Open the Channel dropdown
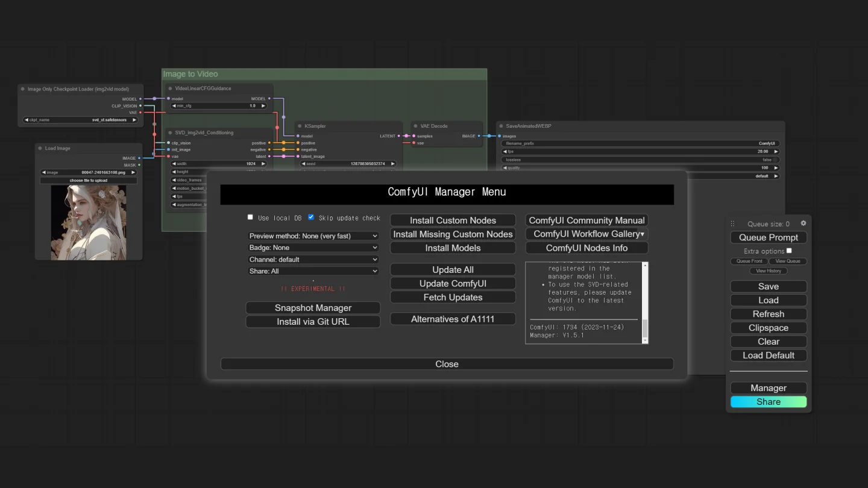The height and width of the screenshot is (488, 868). [x=313, y=260]
